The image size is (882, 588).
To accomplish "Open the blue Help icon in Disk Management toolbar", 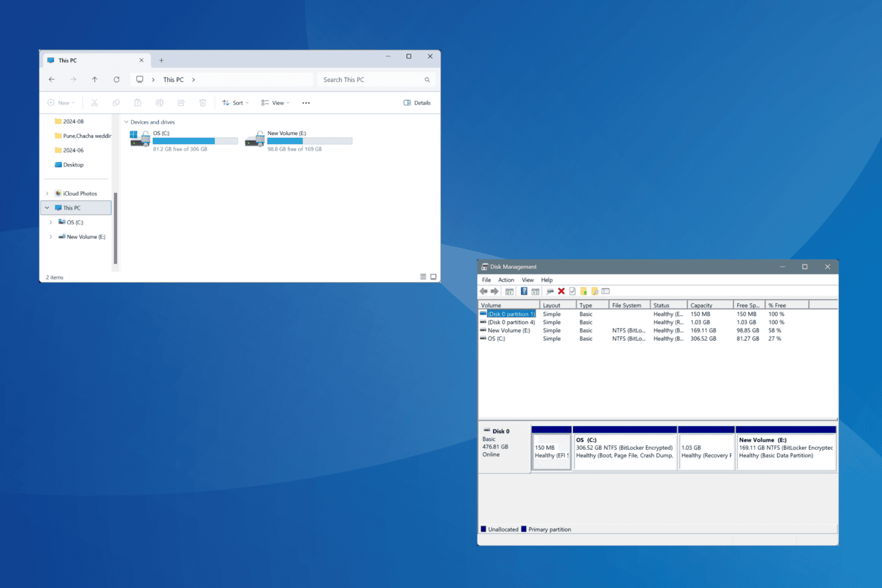I will click(x=524, y=291).
